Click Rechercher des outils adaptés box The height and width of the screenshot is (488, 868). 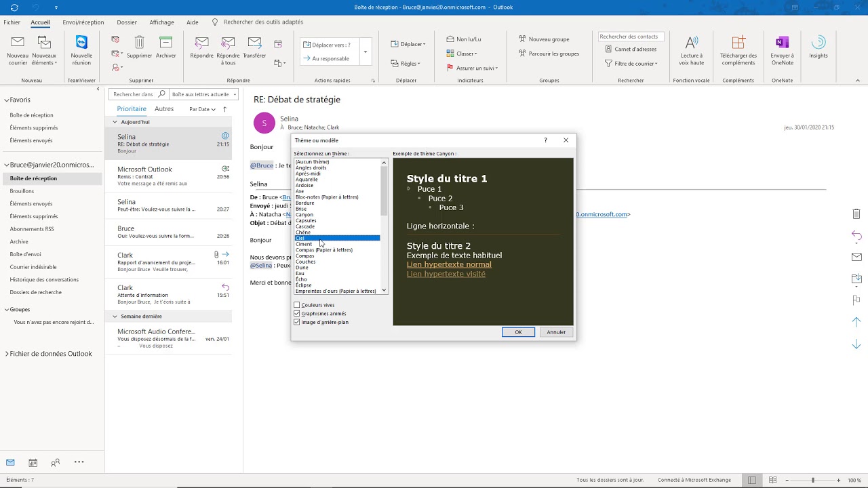pyautogui.click(x=263, y=22)
